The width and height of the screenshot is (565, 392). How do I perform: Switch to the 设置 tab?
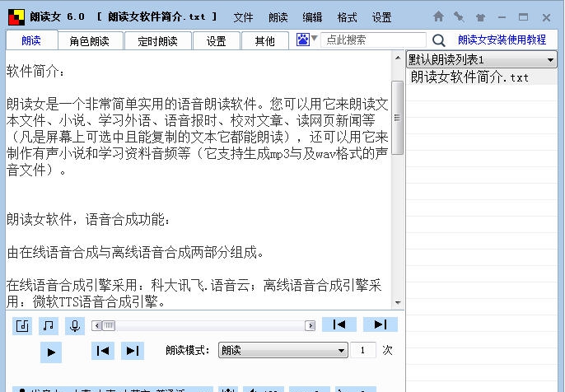pyautogui.click(x=216, y=40)
